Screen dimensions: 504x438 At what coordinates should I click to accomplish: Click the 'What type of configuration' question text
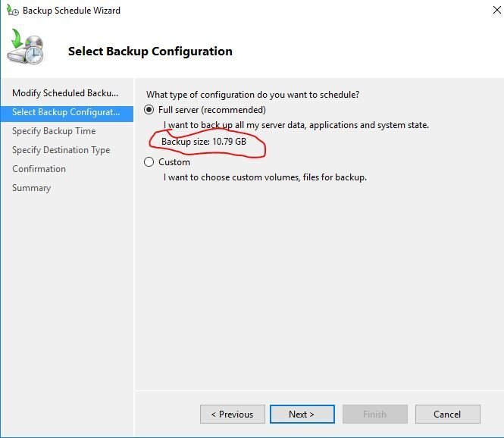coord(252,95)
